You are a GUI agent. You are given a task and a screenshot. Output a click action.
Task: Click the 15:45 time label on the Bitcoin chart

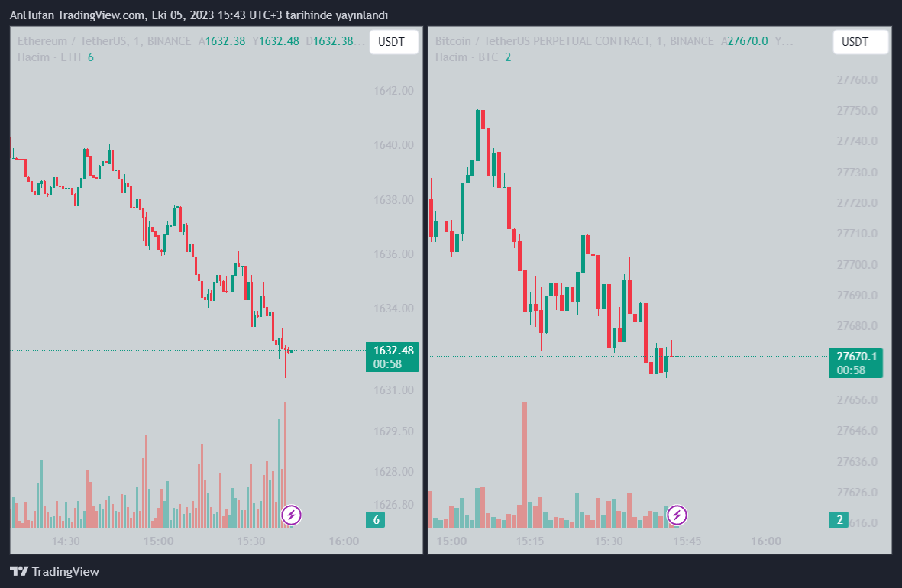click(687, 541)
